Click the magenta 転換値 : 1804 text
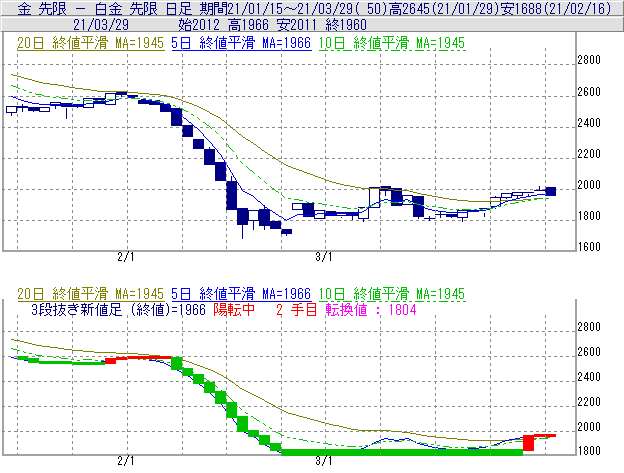Screen dimensions: 624x473 371,310
